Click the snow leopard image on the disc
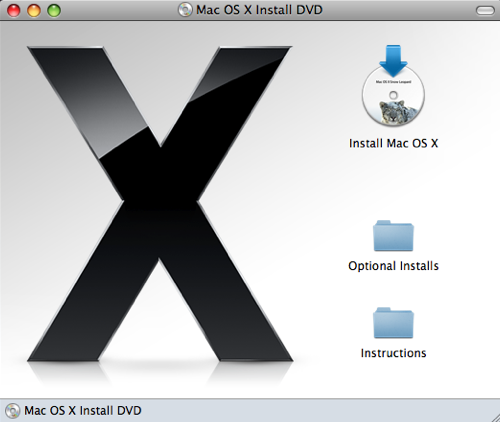Viewport: 500px width, 422px height. click(395, 112)
